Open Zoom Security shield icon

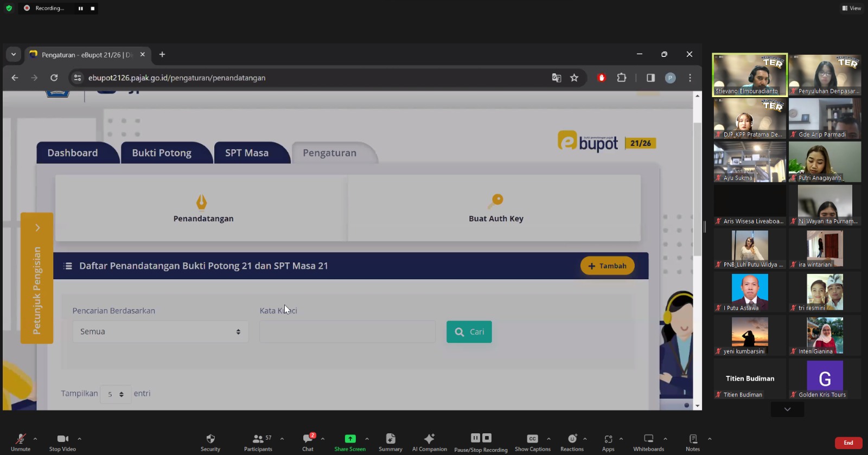[210, 439]
